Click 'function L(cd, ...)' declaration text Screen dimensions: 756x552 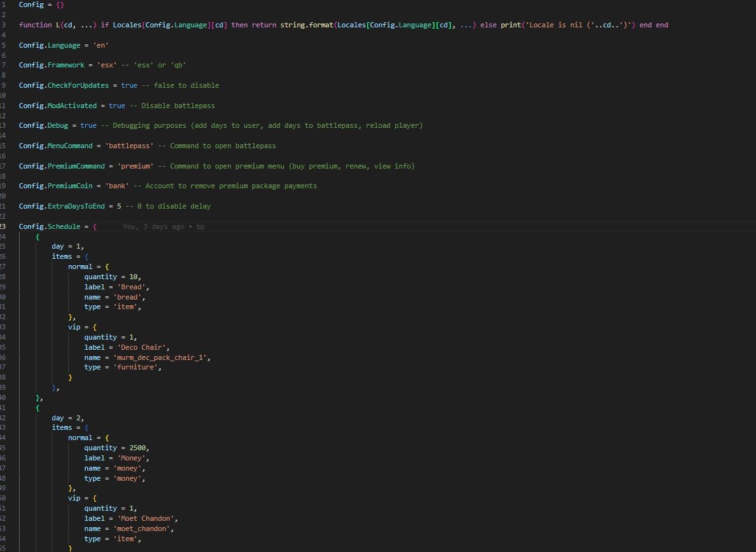(57, 25)
